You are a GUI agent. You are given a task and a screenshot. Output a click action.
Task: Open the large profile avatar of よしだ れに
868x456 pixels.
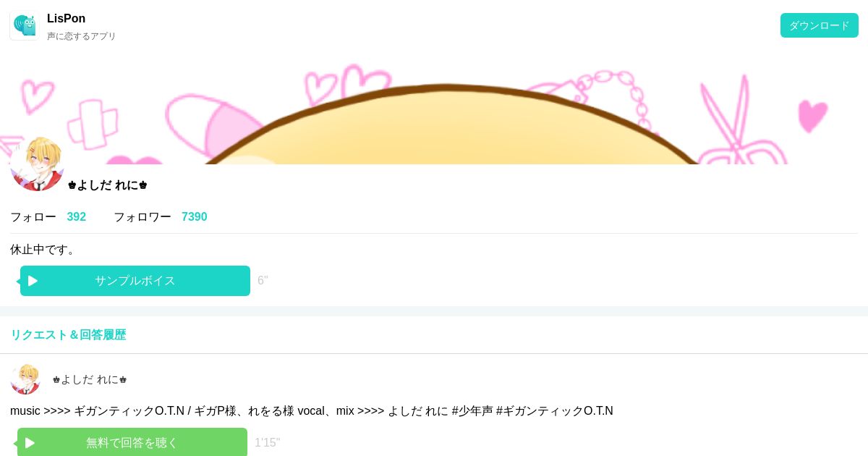[37, 164]
